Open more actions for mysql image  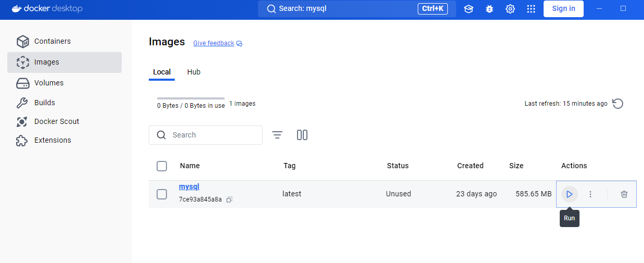tap(590, 194)
